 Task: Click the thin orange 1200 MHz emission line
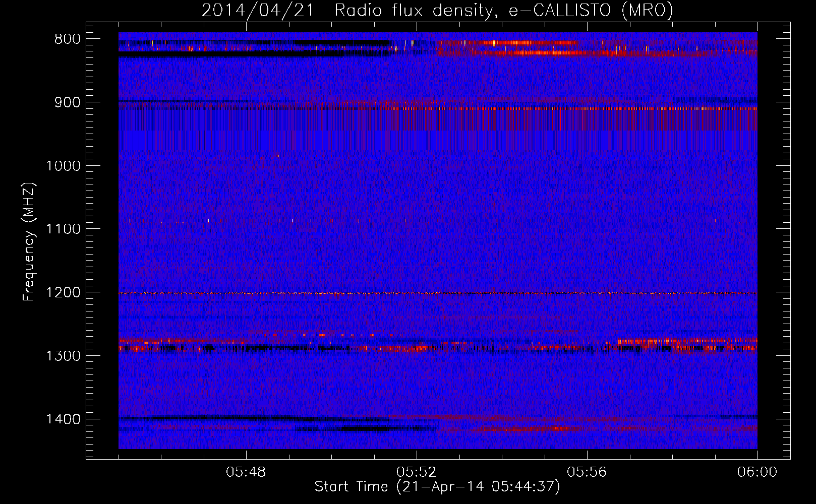pyautogui.click(x=438, y=293)
